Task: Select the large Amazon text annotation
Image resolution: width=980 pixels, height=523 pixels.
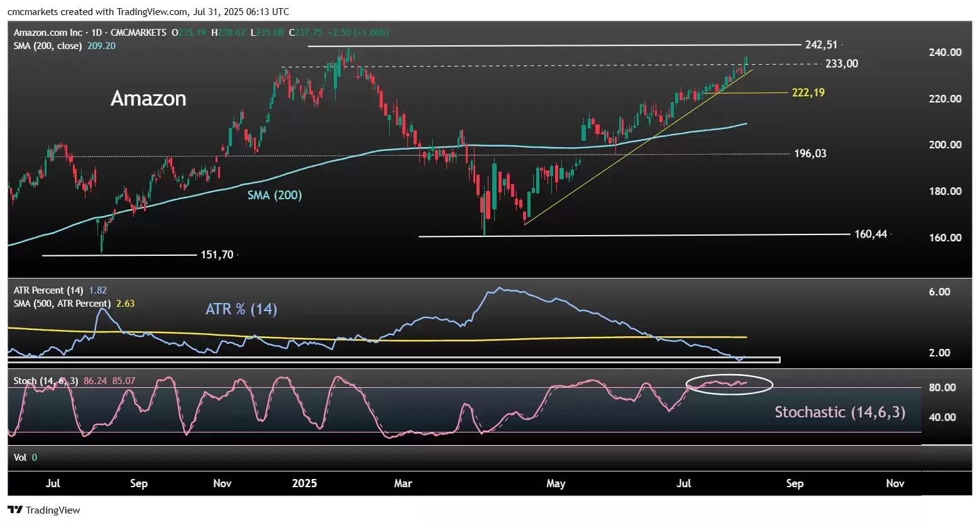Action: 148,98
